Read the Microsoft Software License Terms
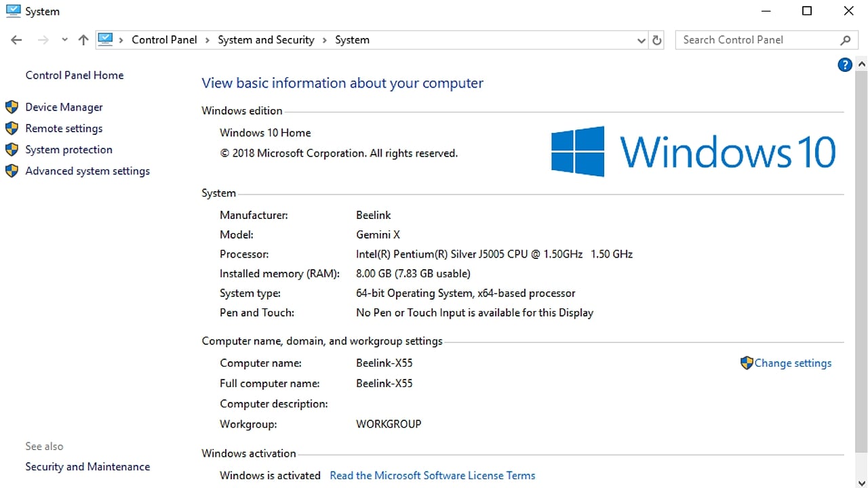Image resolution: width=868 pixels, height=488 pixels. coord(432,476)
